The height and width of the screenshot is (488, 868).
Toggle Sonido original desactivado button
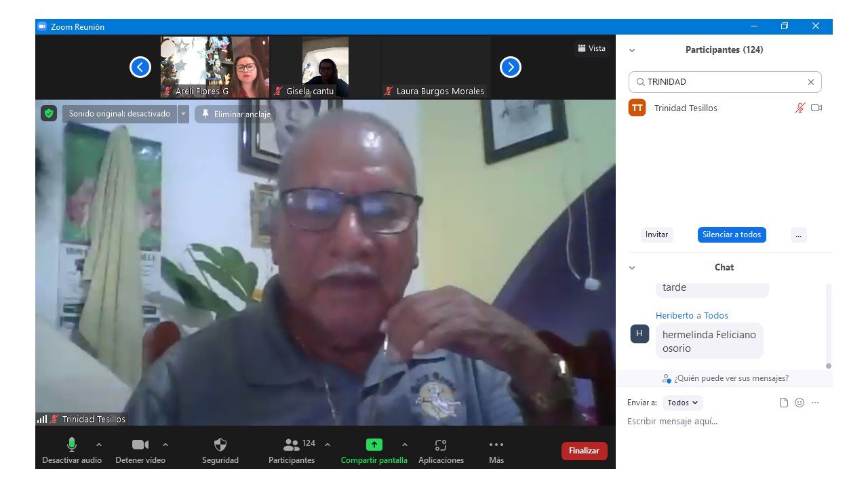pyautogui.click(x=119, y=114)
